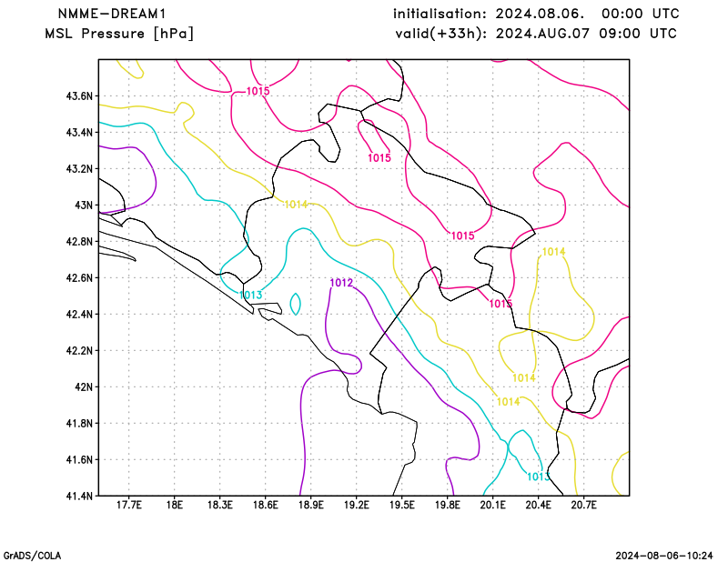Click the 43N latitude label

coord(84,206)
